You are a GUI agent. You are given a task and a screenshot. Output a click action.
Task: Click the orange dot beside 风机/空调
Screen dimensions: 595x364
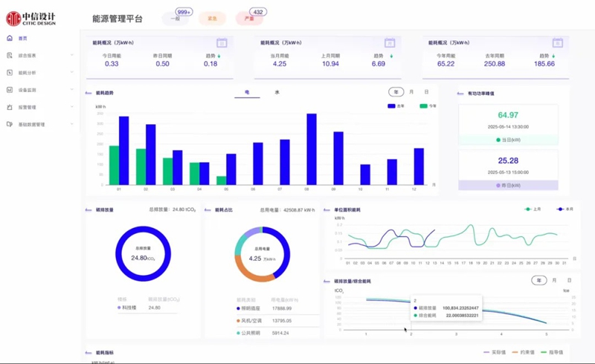pyautogui.click(x=238, y=321)
